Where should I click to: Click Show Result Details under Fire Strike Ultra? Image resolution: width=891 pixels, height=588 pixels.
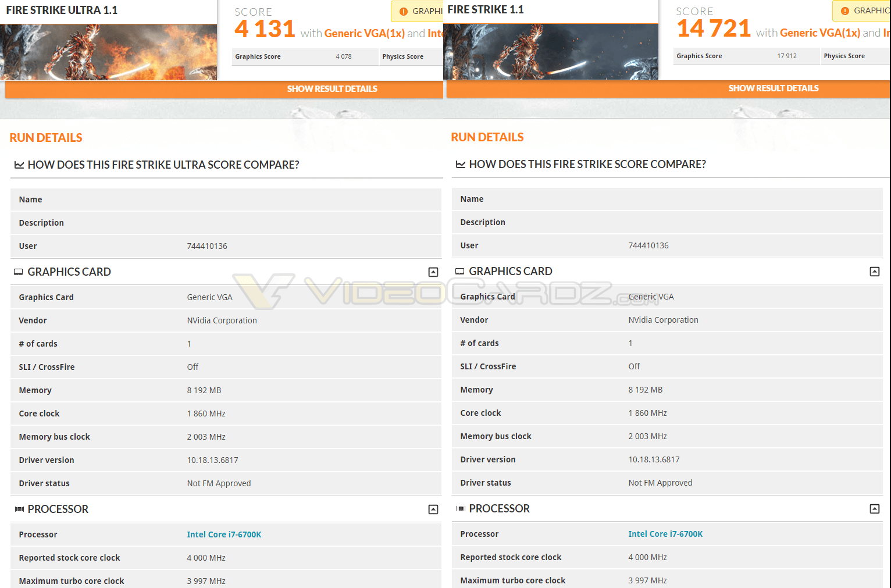(x=332, y=89)
